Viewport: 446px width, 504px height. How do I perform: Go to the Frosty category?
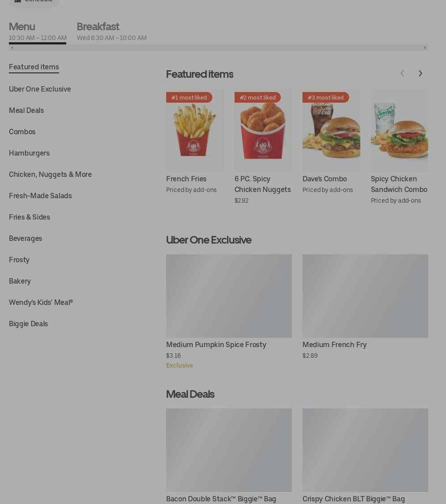click(19, 260)
